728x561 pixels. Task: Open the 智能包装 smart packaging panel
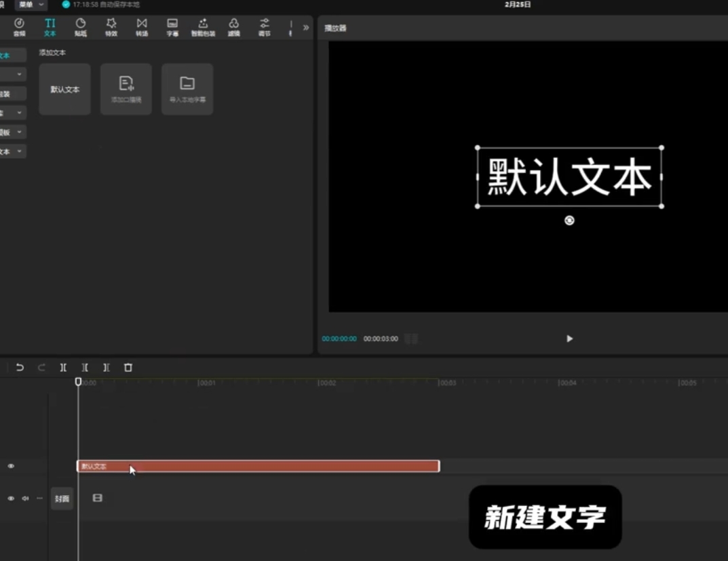(203, 27)
